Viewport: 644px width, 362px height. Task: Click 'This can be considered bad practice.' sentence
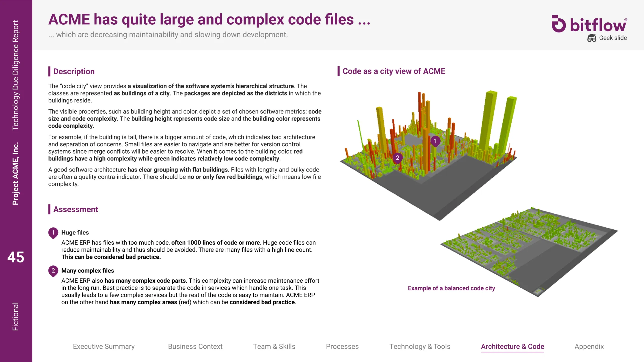(x=111, y=257)
